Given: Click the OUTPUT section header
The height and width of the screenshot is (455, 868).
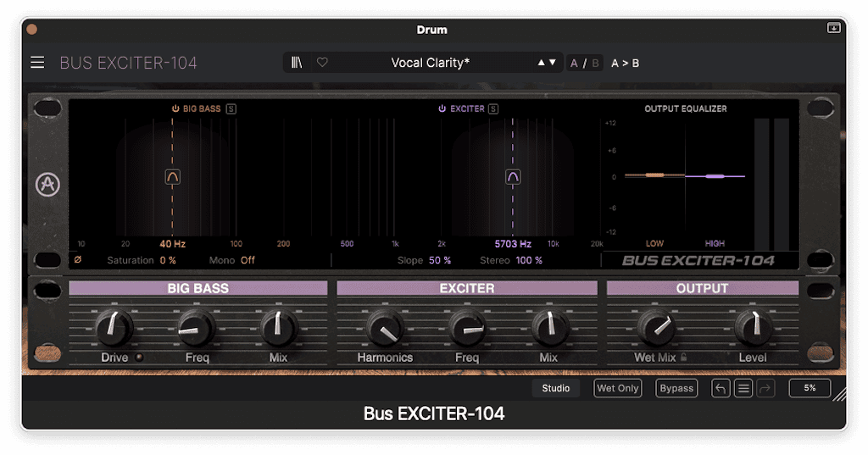Looking at the screenshot, I should (703, 288).
